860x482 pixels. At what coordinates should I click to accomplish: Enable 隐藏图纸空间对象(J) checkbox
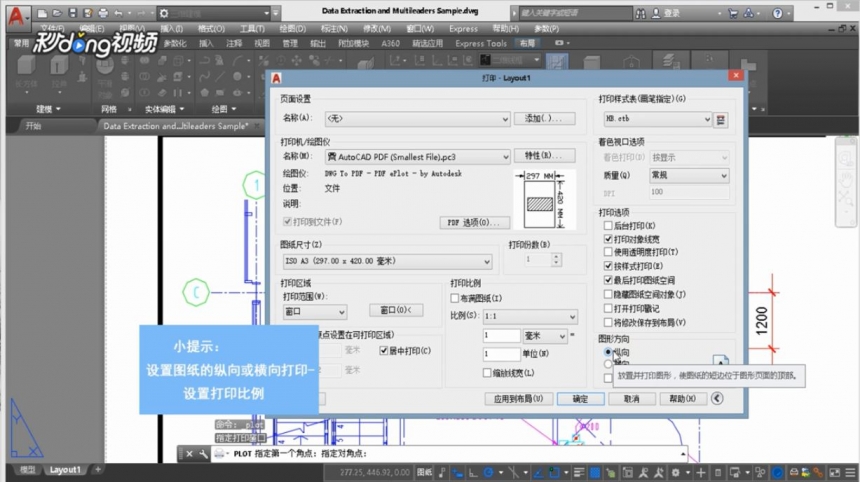tap(608, 294)
